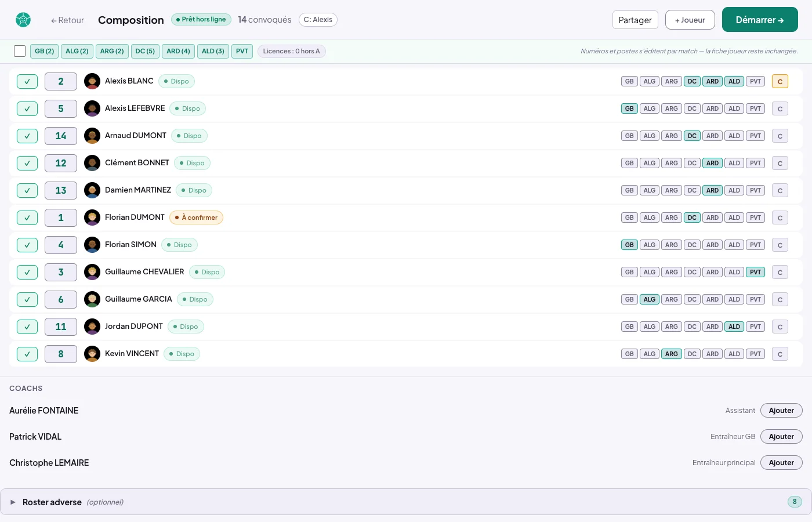This screenshot has width=812, height=522.
Task: Uncheck Arnaud DUMONT's convocation checkbox
Action: click(x=27, y=136)
